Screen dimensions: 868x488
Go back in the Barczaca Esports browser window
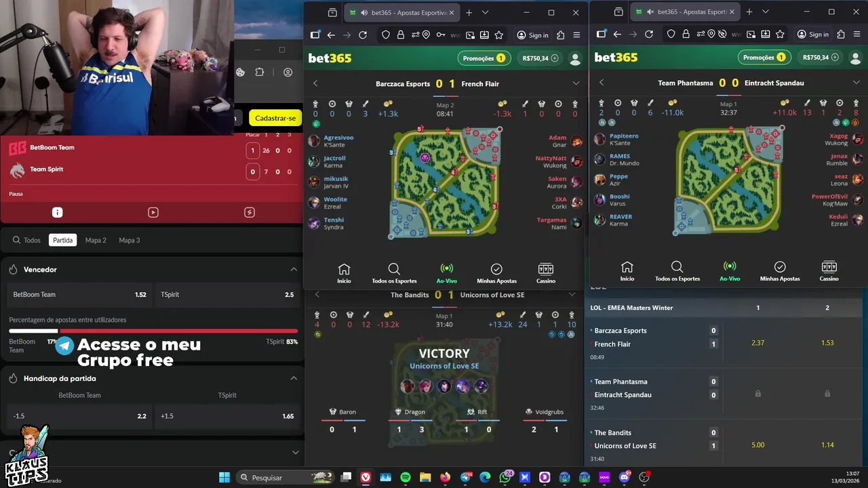[x=331, y=35]
